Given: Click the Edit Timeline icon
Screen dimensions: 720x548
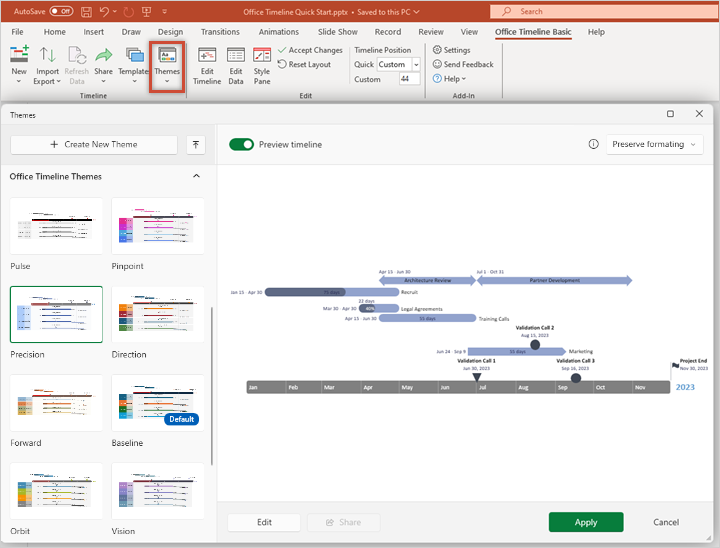Looking at the screenshot, I should coord(207,57).
